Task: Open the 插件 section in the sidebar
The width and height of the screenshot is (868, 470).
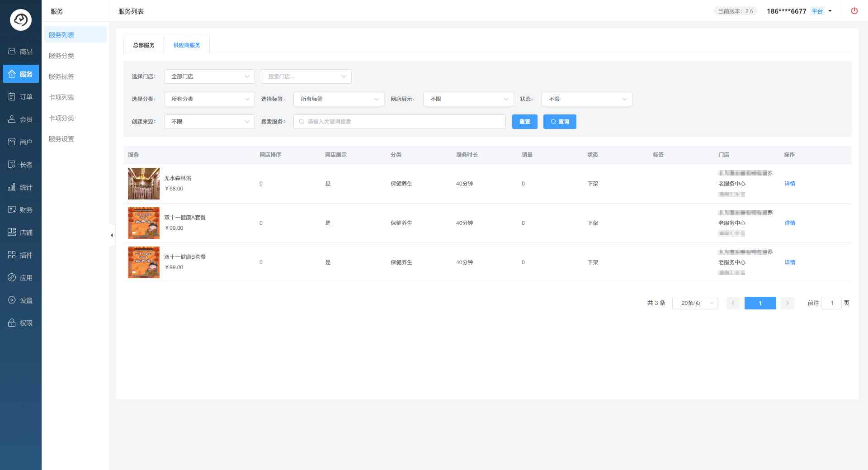Action: click(x=21, y=255)
